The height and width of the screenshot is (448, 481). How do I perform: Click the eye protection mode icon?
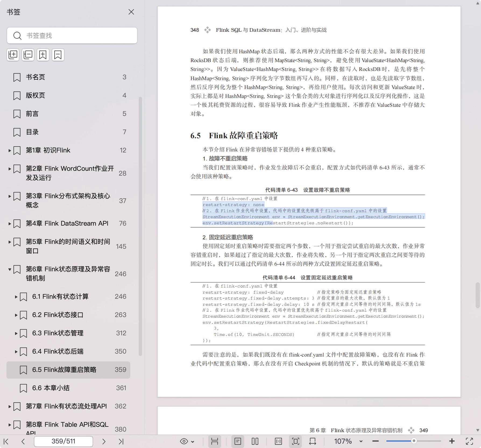(184, 441)
